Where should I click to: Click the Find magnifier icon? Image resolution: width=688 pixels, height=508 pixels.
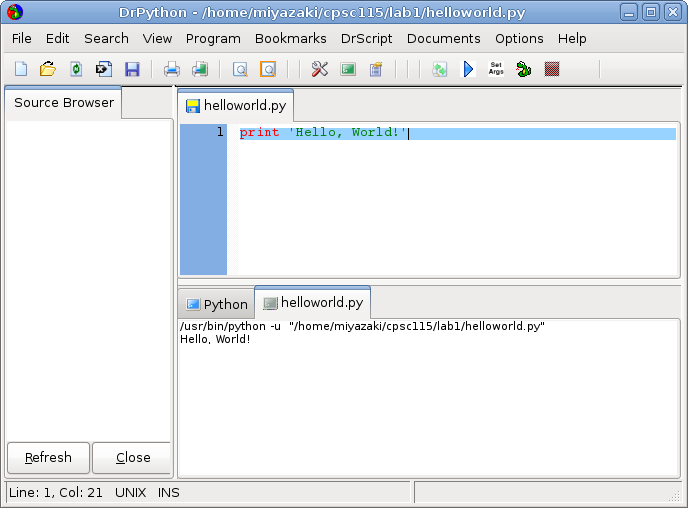pyautogui.click(x=240, y=69)
